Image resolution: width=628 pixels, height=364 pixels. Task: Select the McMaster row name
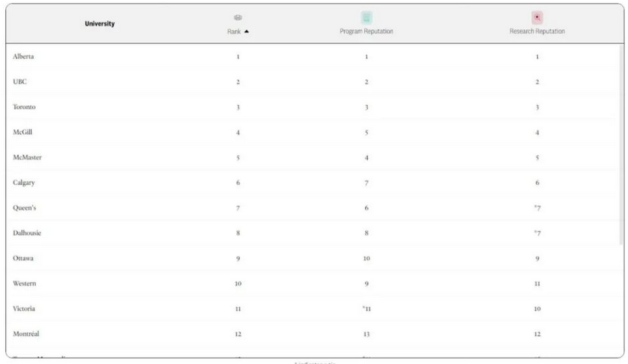[x=27, y=157]
